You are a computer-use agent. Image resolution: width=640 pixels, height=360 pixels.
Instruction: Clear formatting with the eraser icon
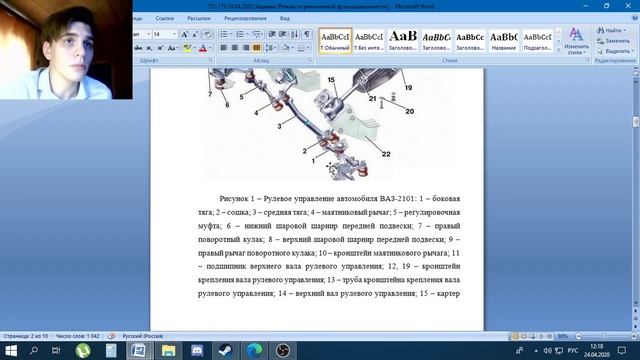(207, 34)
